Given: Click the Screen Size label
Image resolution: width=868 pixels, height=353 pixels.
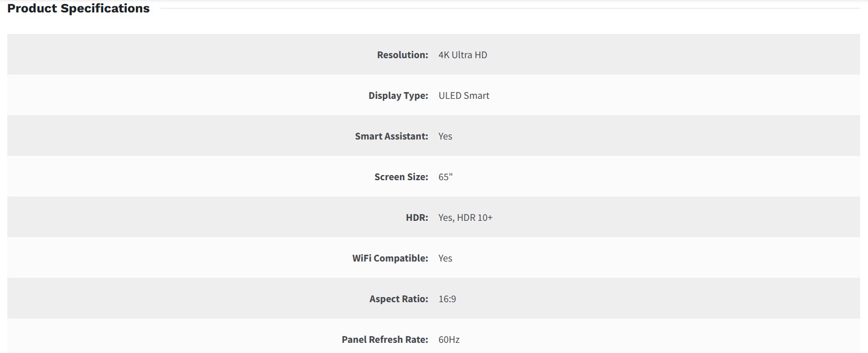Looking at the screenshot, I should (401, 177).
